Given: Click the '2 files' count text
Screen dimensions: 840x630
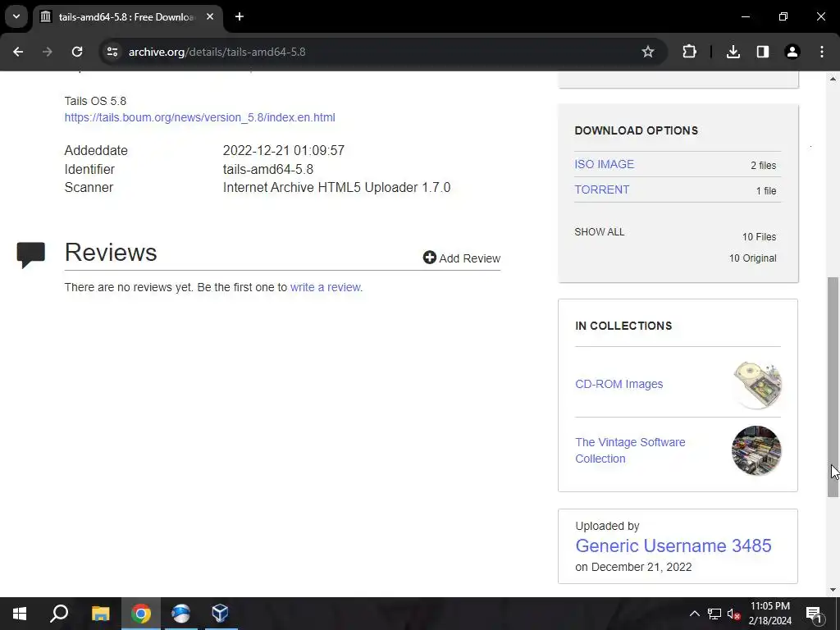Looking at the screenshot, I should pyautogui.click(x=763, y=166).
